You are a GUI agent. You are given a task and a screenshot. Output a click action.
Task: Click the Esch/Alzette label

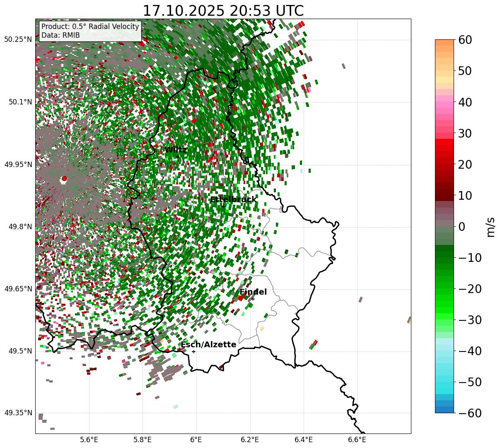(208, 345)
